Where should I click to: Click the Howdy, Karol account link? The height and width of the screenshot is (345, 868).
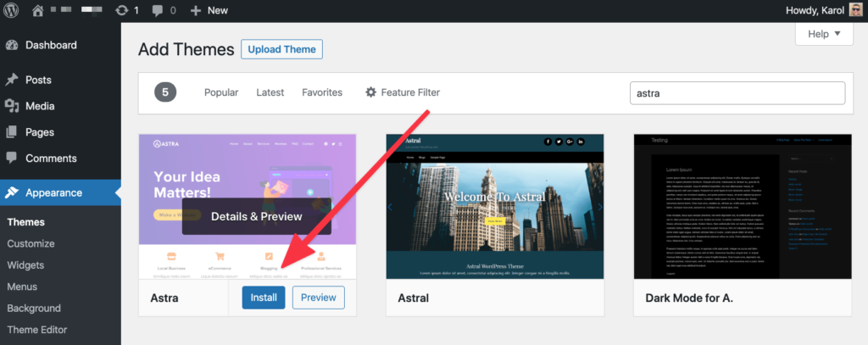click(815, 10)
